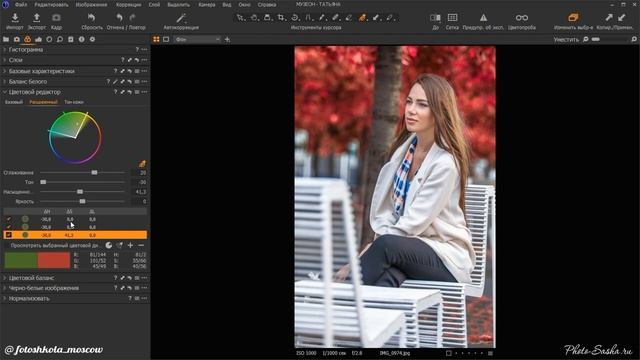The width and height of the screenshot is (640, 360).
Task: Open Цветовой редактор panel options menu (three dots)
Action: click(x=144, y=92)
